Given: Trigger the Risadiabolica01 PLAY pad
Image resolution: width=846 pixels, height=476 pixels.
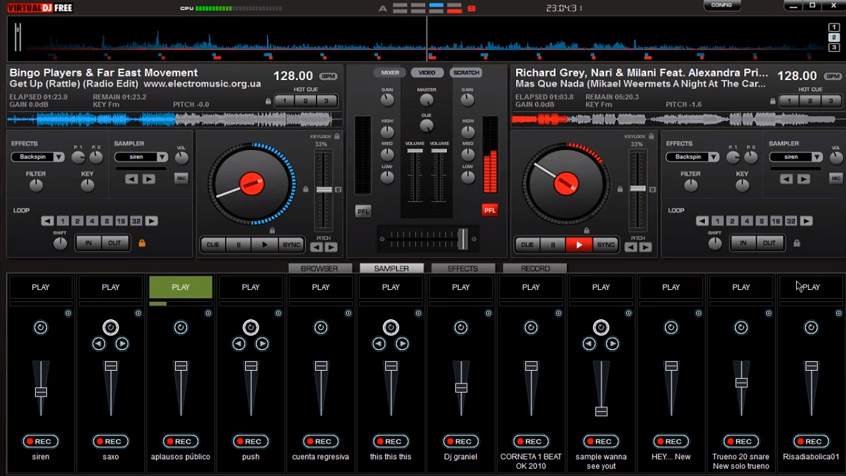Looking at the screenshot, I should pyautogui.click(x=811, y=287).
